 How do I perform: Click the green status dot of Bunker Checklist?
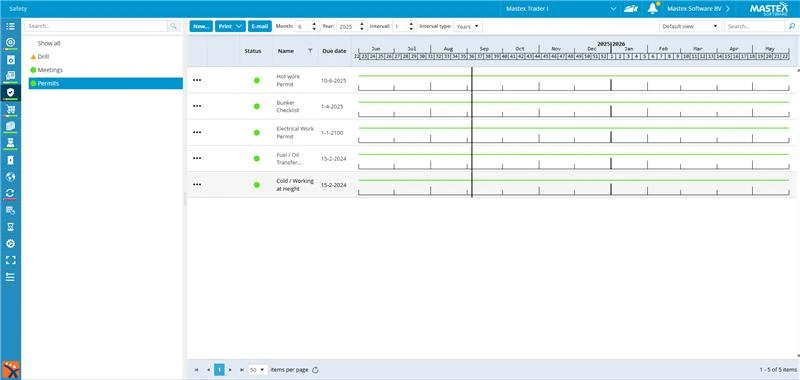257,106
